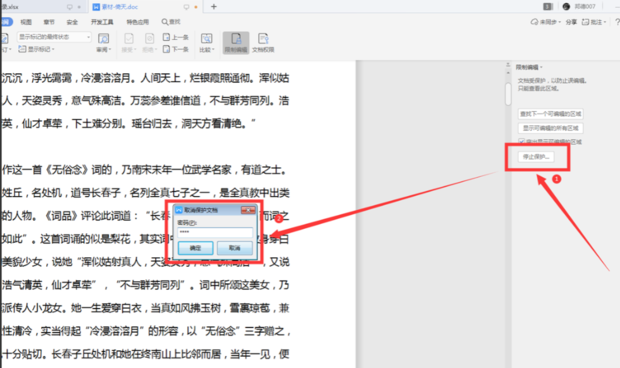Expand the Show Markup (显示标记) dropdown
The width and height of the screenshot is (620, 368).
tap(36, 49)
